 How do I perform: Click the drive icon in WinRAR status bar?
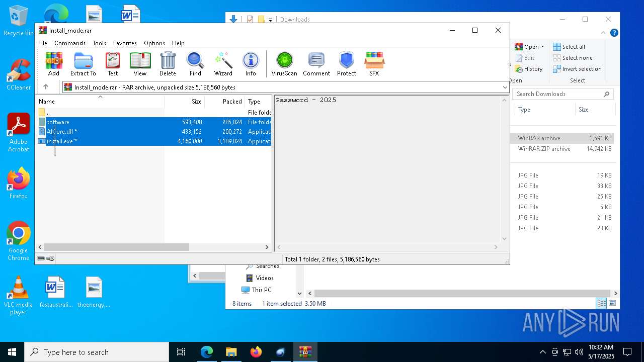(x=41, y=259)
